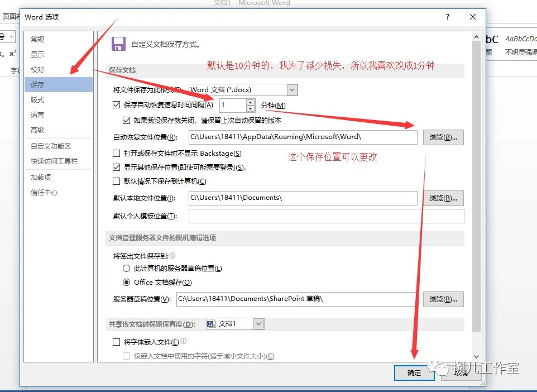Toggle 如果我没保存就关闭 keep last version checkbox

pos(126,120)
